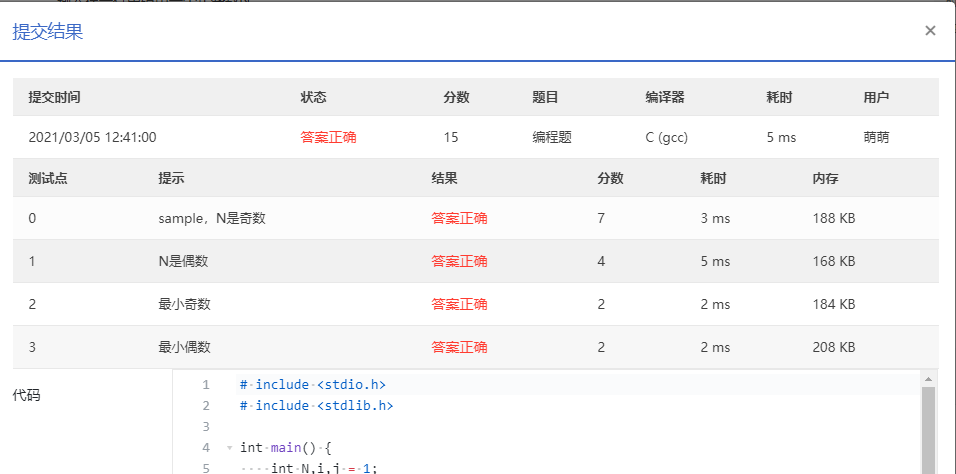
Task: Click the C (gcc) compiler cell
Action: point(666,138)
